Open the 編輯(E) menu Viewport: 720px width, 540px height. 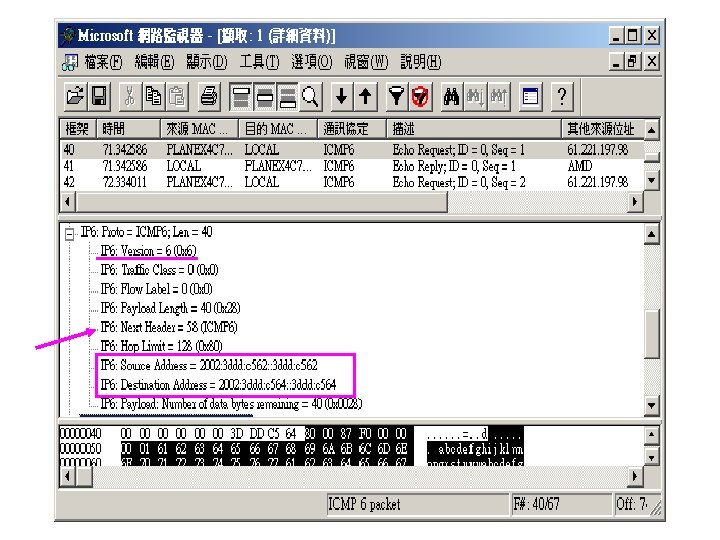coord(154,62)
